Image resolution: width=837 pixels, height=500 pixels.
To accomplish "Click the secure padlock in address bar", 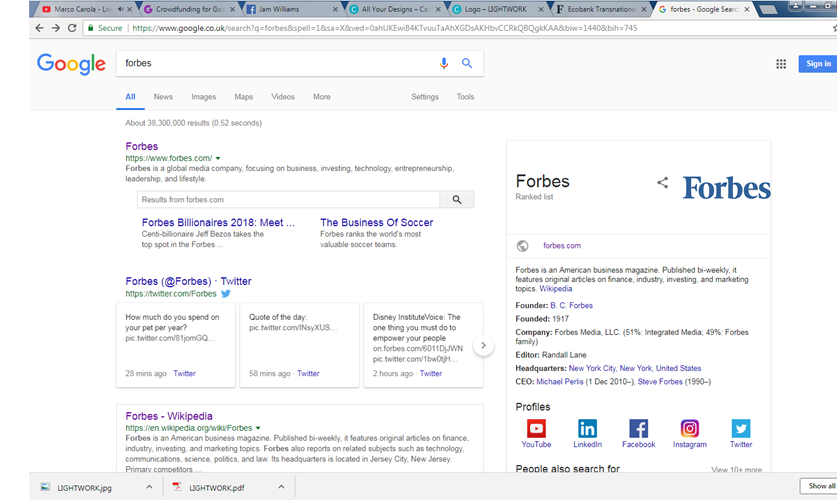I will click(91, 28).
